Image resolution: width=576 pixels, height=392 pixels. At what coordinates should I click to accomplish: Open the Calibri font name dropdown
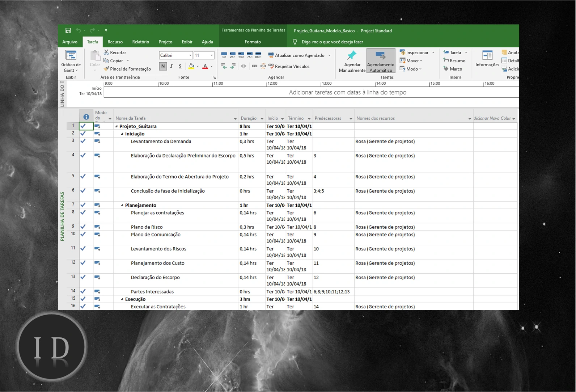tap(190, 55)
